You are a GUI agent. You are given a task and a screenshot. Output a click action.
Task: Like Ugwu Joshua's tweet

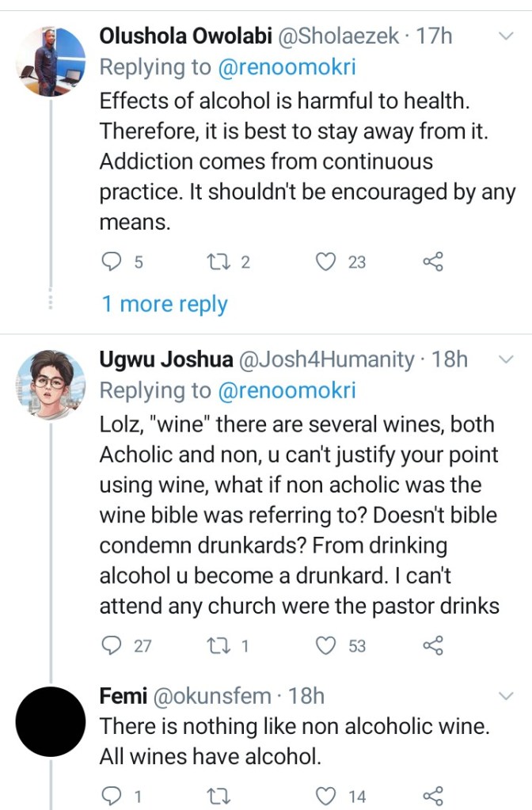coord(326,645)
